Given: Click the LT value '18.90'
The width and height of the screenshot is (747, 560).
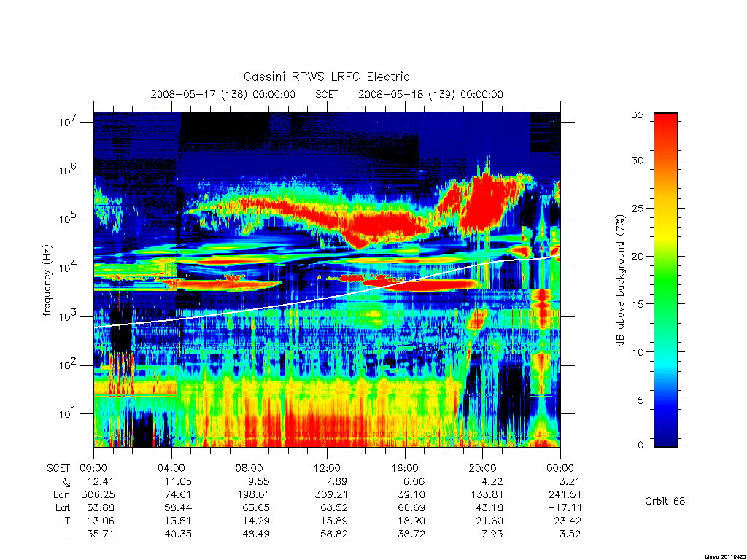Looking at the screenshot, I should pos(411,521).
